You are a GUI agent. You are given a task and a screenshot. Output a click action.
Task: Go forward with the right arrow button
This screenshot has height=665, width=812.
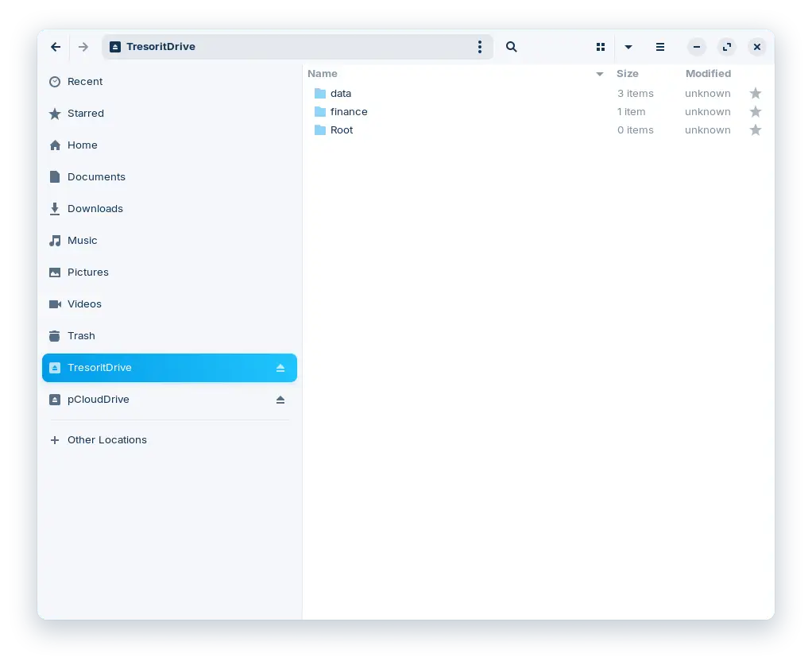click(83, 47)
